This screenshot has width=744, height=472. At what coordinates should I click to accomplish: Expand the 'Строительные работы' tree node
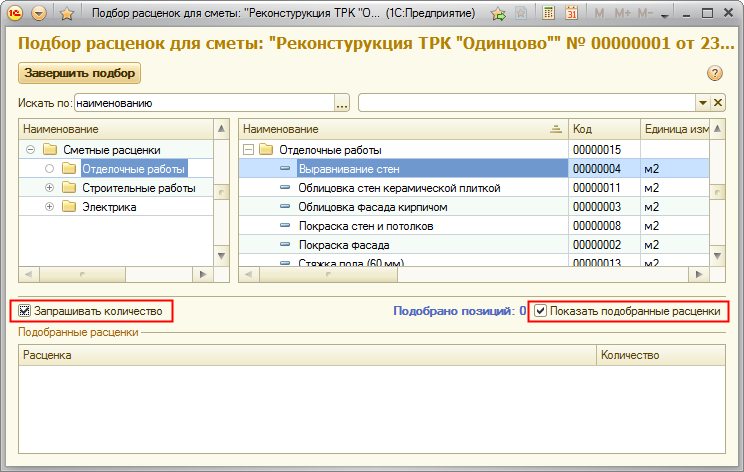49,188
